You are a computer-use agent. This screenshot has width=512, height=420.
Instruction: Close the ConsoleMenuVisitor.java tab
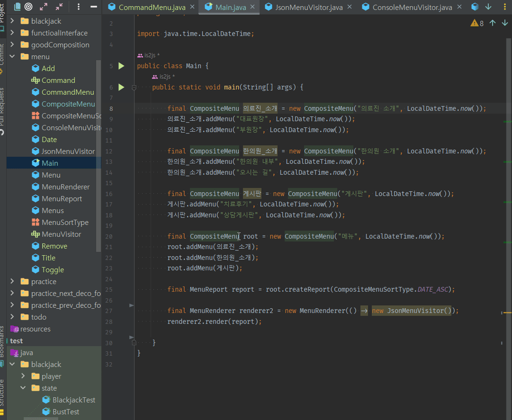coord(459,7)
